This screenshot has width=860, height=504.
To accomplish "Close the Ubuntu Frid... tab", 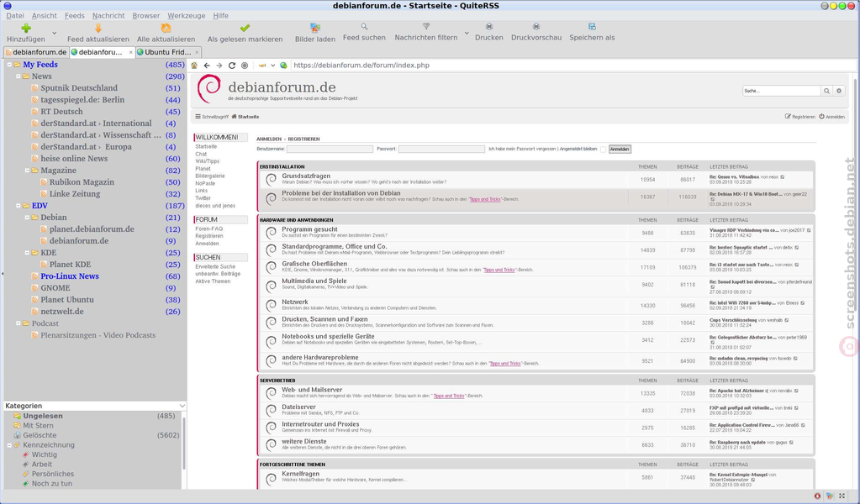I will coord(197,52).
